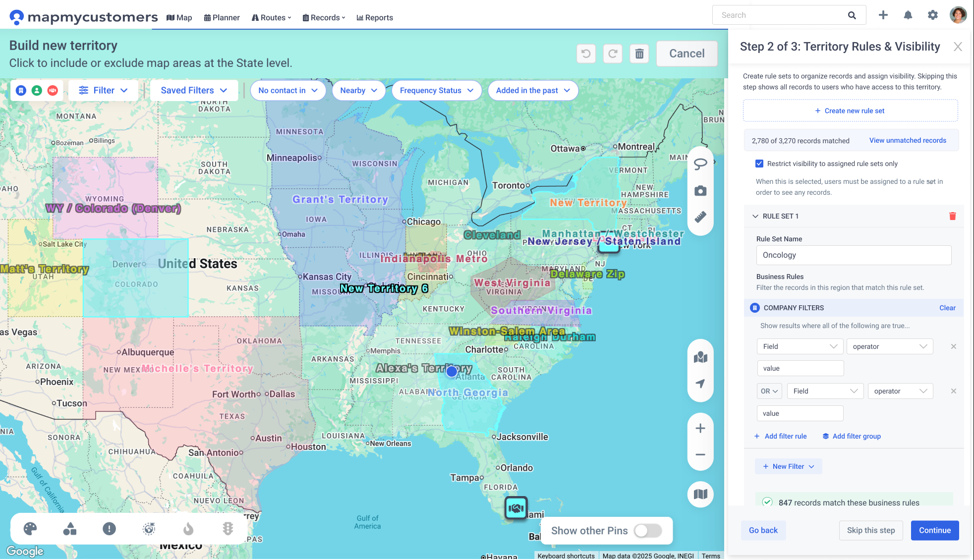Screen dimensions: 974x560
Task: Click the globe flag territory icon
Action: pyautogui.click(x=149, y=529)
